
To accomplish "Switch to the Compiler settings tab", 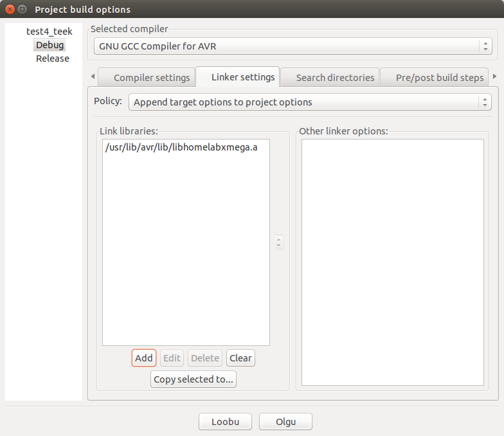I will pos(152,77).
